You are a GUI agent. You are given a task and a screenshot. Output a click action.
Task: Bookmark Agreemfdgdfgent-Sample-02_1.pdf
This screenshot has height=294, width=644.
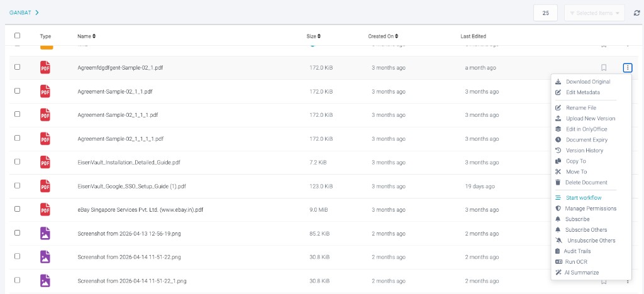point(604,68)
